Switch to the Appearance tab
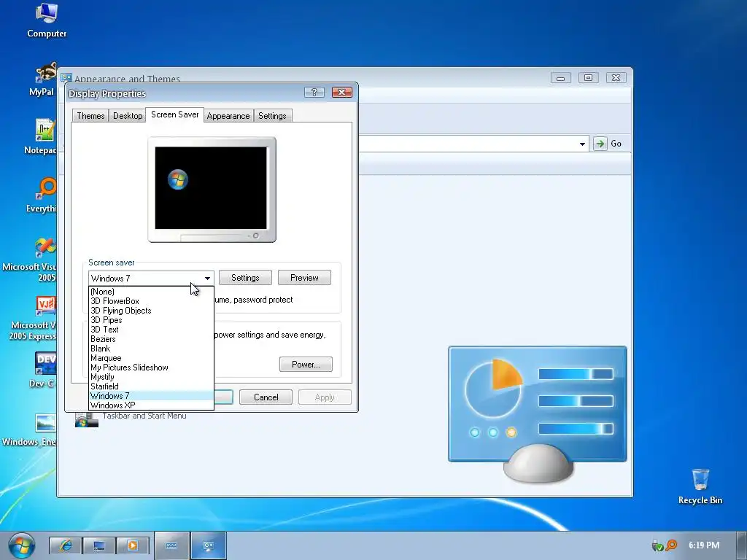The height and width of the screenshot is (560, 747). pyautogui.click(x=228, y=116)
